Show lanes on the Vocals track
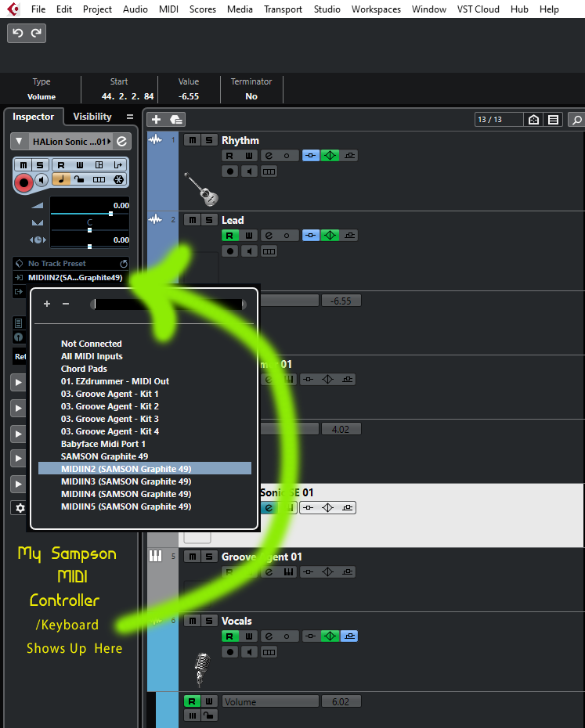The width and height of the screenshot is (585, 728). coord(269,652)
